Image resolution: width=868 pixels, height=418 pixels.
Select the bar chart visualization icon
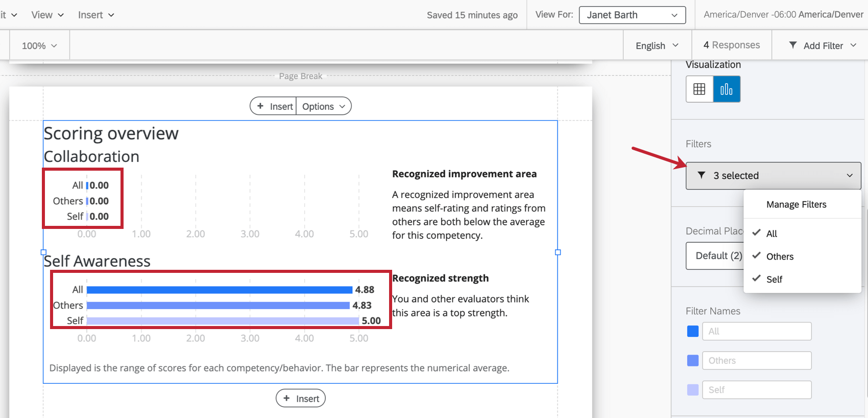[x=727, y=89]
